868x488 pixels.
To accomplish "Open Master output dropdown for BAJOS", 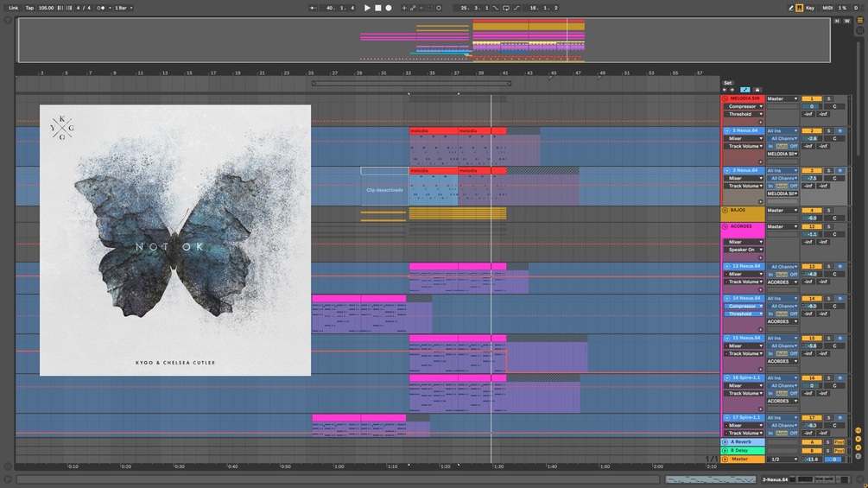I will [782, 210].
